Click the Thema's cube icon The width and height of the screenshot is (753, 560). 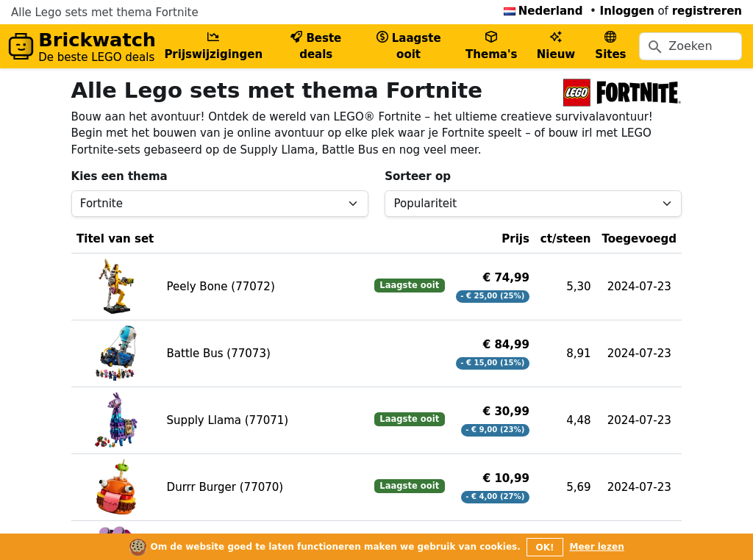pyautogui.click(x=491, y=37)
